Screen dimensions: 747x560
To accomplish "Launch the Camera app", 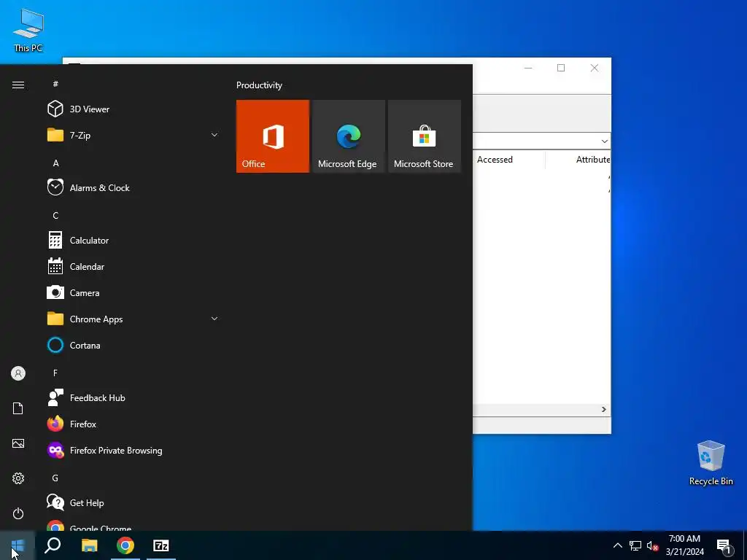I will [x=132, y=293].
